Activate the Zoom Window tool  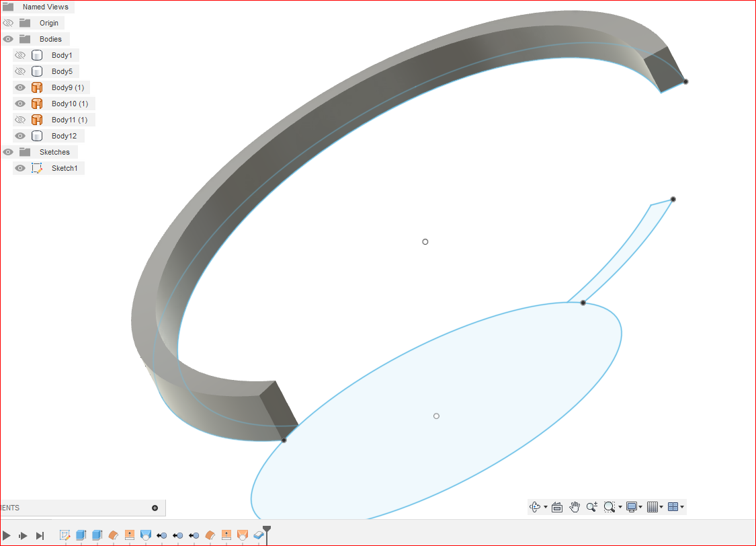tap(609, 507)
